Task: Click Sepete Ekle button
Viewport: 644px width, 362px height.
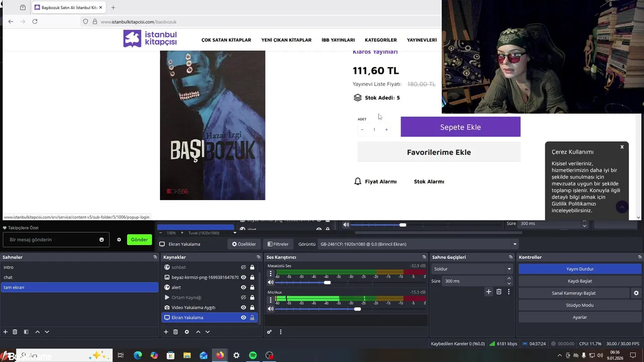Action: 460,127
